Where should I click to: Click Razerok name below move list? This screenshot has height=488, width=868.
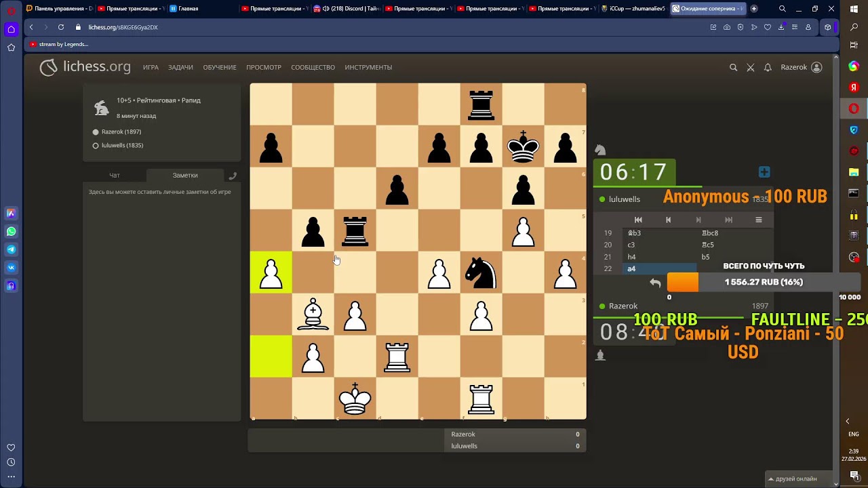(623, 306)
